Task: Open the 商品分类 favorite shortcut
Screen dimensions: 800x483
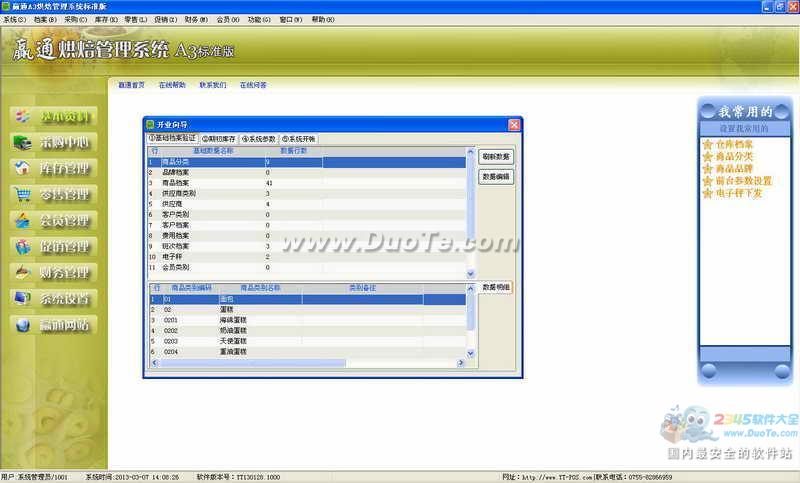Action: tap(734, 157)
